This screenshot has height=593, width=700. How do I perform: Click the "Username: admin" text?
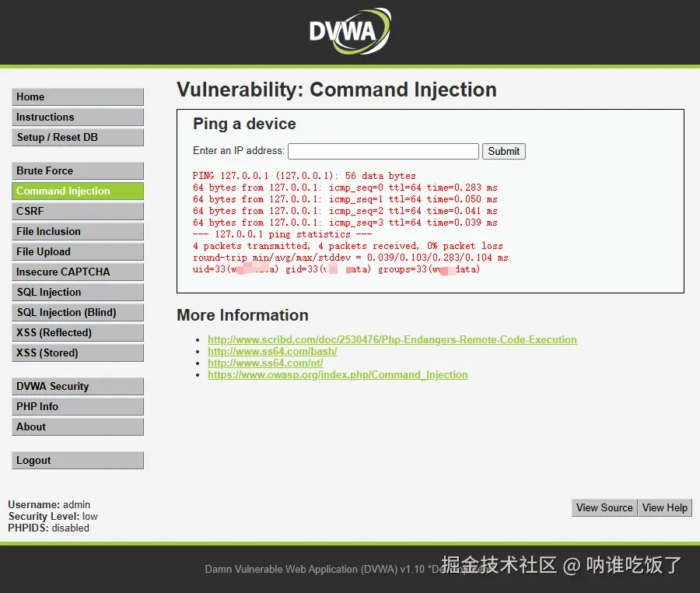[49, 504]
